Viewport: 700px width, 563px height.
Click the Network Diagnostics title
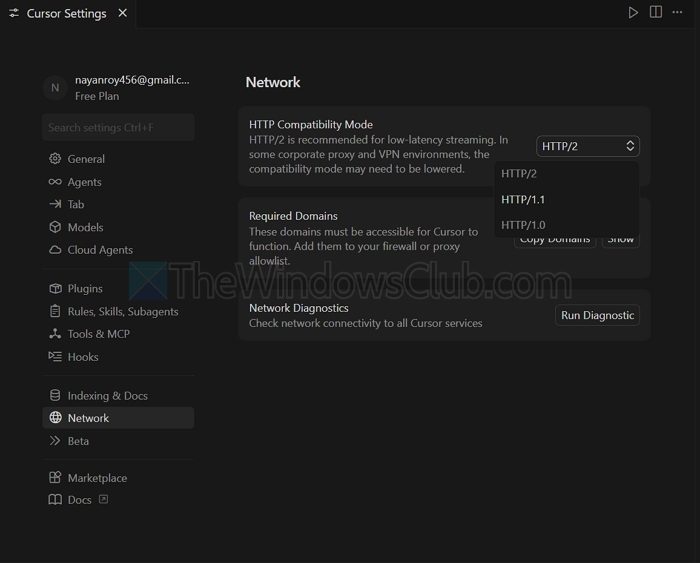tap(299, 308)
